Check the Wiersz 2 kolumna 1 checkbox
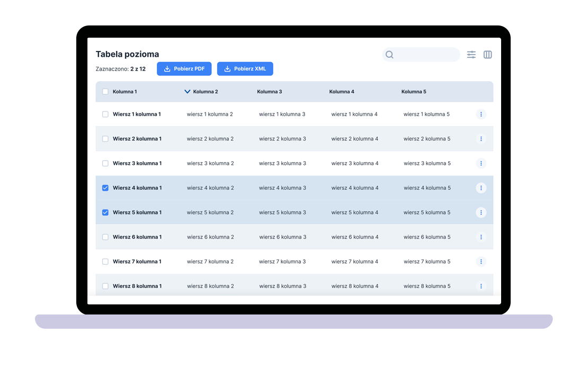588x376 pixels. point(105,139)
